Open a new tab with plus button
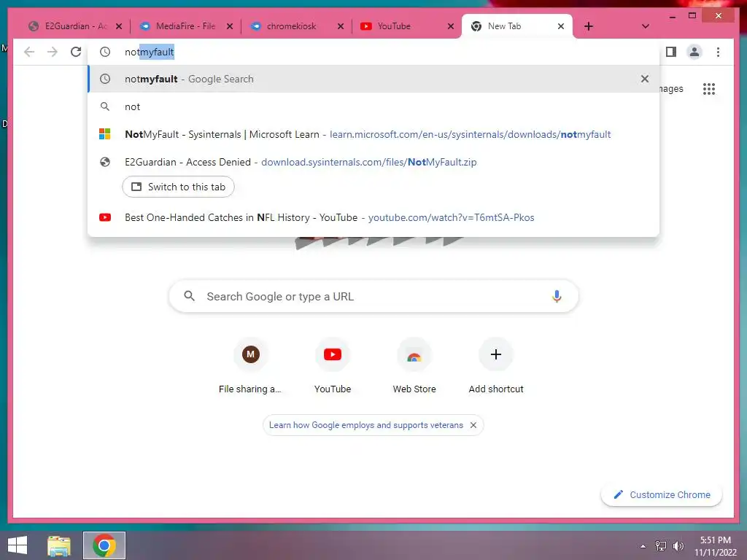Screen dimensions: 747x560 point(589,26)
